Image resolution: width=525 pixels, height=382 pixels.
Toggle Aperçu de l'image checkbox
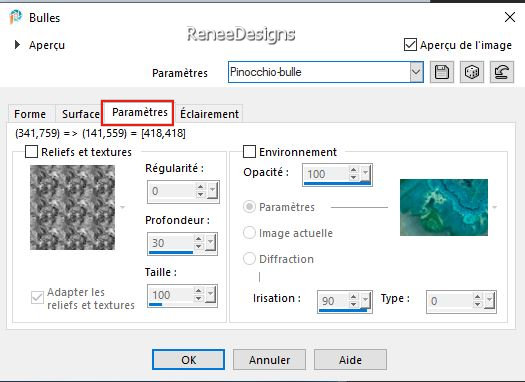pyautogui.click(x=410, y=45)
